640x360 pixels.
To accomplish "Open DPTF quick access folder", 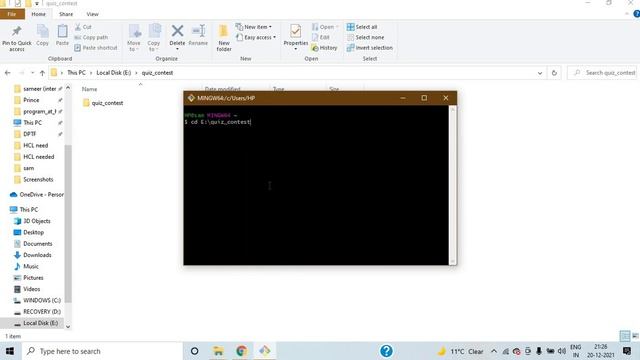I will tap(29, 134).
